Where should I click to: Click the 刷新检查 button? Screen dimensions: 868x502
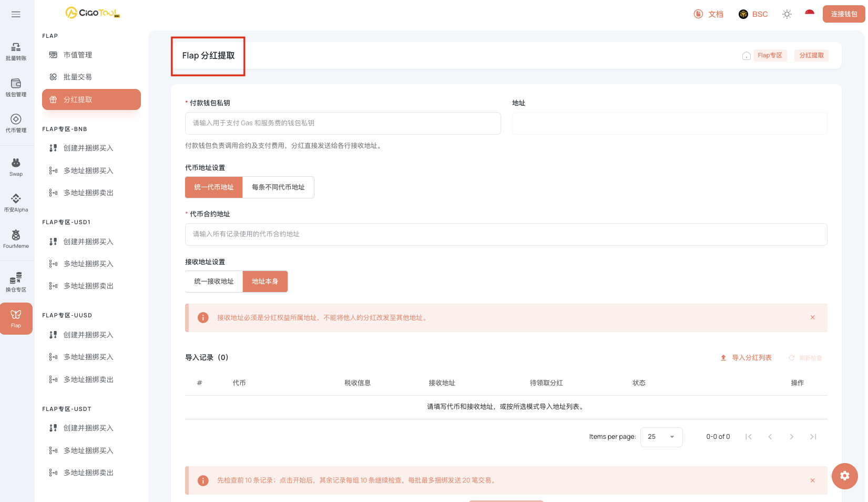(x=805, y=358)
